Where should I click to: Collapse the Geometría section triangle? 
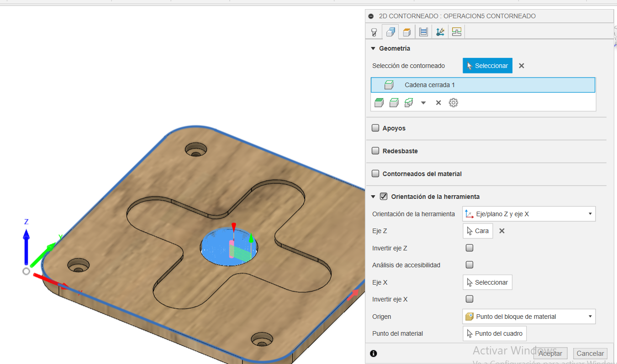(x=373, y=48)
